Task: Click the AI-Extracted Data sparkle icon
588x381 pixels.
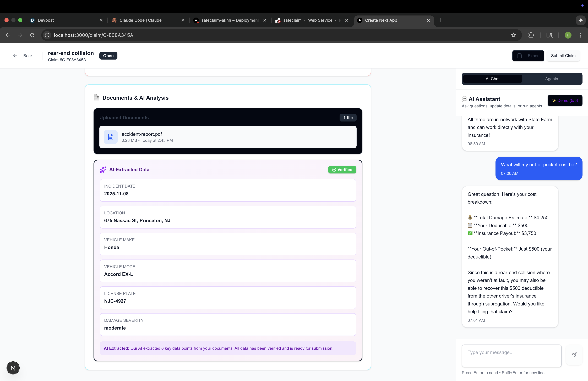Action: click(103, 170)
